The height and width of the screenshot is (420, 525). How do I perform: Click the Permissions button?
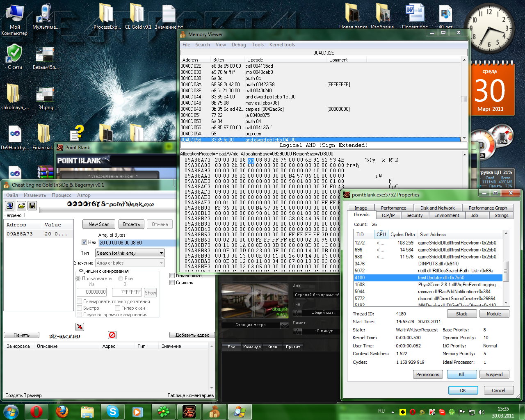coord(427,374)
